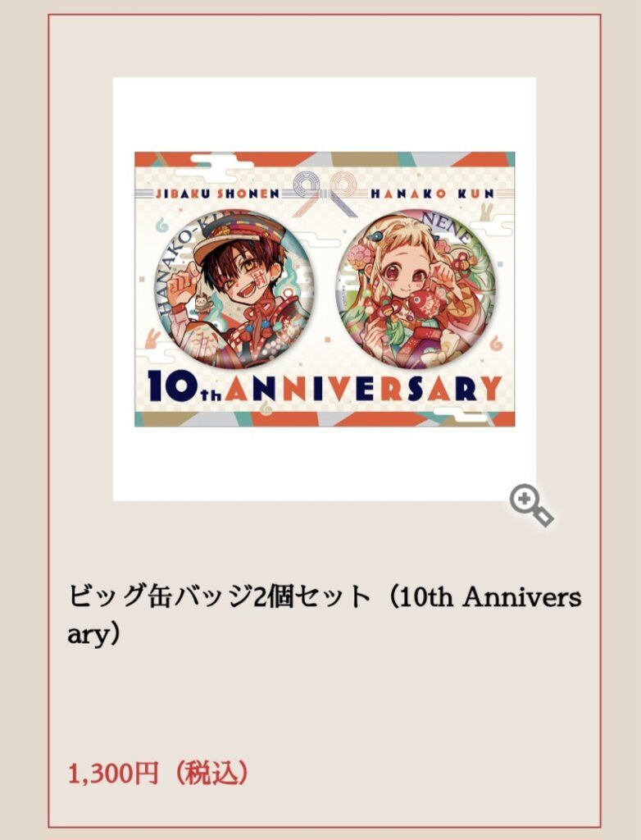Viewport: 641px width, 840px height.
Task: Click the small mokke charm Hanako holds
Action: (202, 304)
